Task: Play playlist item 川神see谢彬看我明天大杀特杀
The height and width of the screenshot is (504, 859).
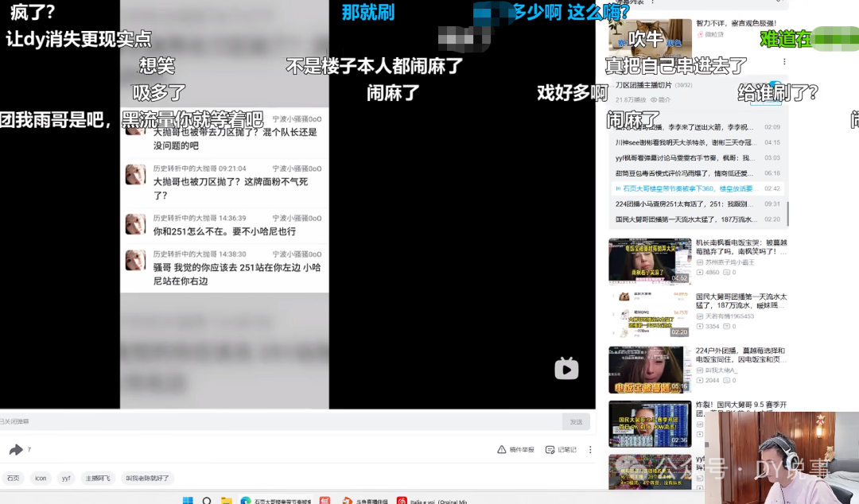Action: point(698,142)
